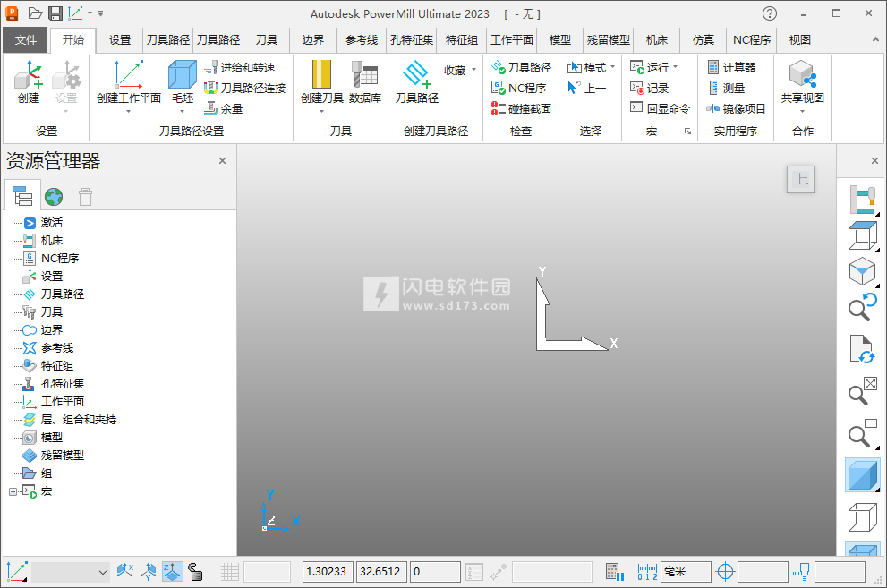The width and height of the screenshot is (887, 588).
Task: Click 刀具路径 verification in the 检查 group
Action: [x=521, y=68]
